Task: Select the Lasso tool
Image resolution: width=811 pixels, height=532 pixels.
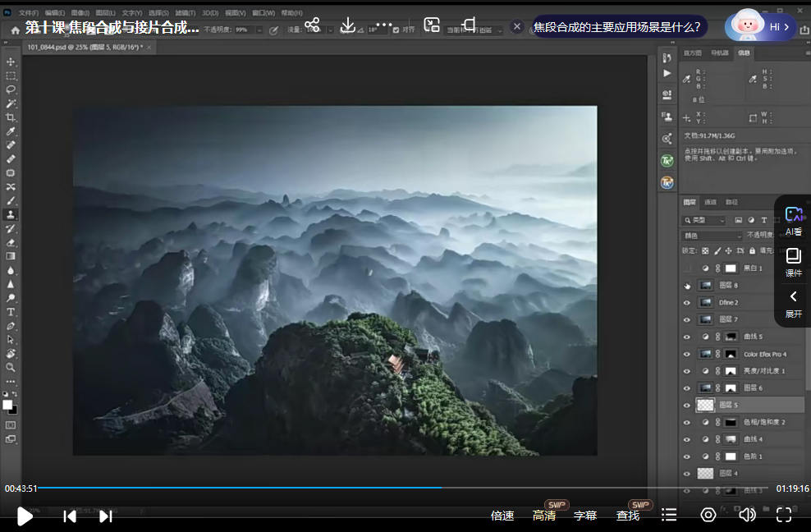Action: coord(11,89)
